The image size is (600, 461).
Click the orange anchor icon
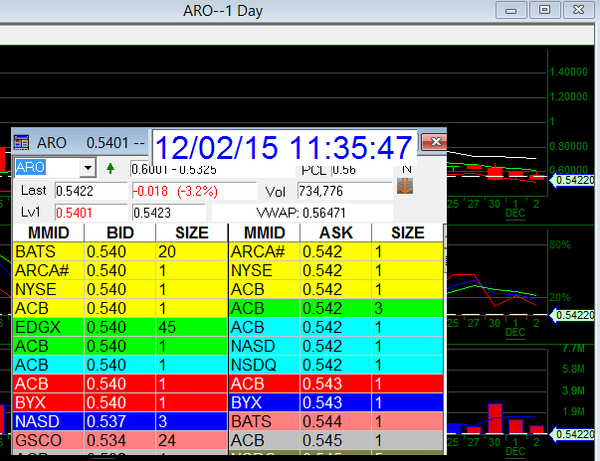[405, 188]
